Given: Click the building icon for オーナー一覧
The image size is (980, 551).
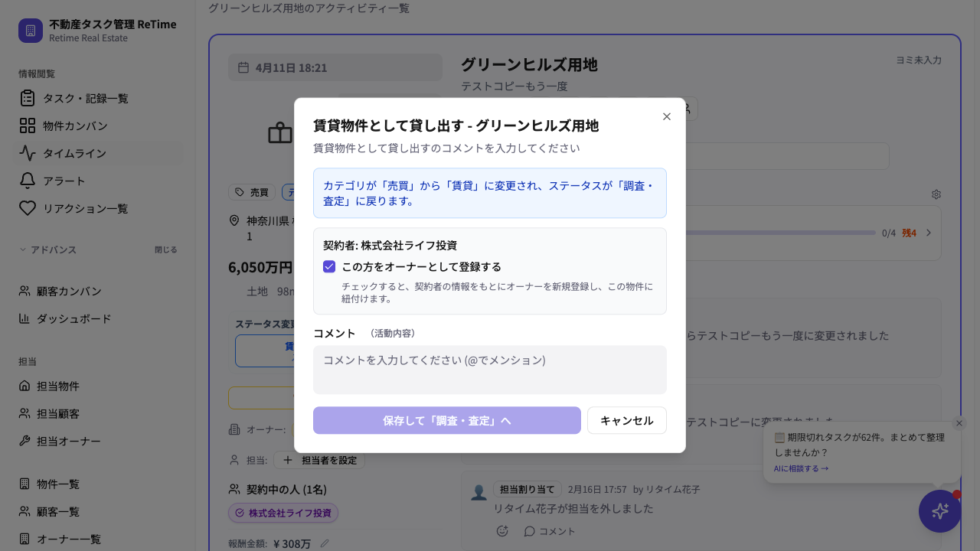Looking at the screenshot, I should [24, 539].
